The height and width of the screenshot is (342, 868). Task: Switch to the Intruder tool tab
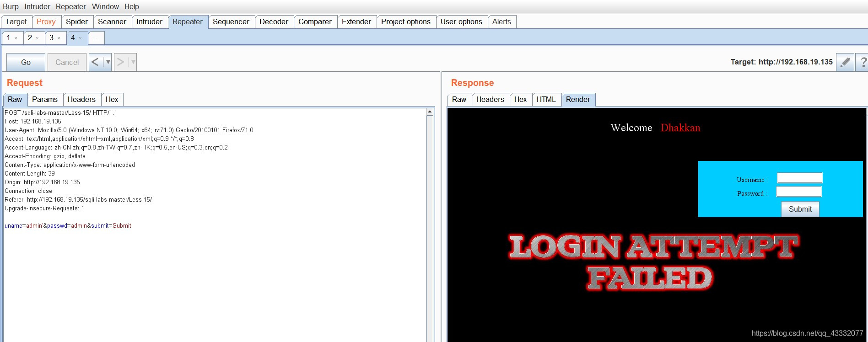[x=150, y=21]
